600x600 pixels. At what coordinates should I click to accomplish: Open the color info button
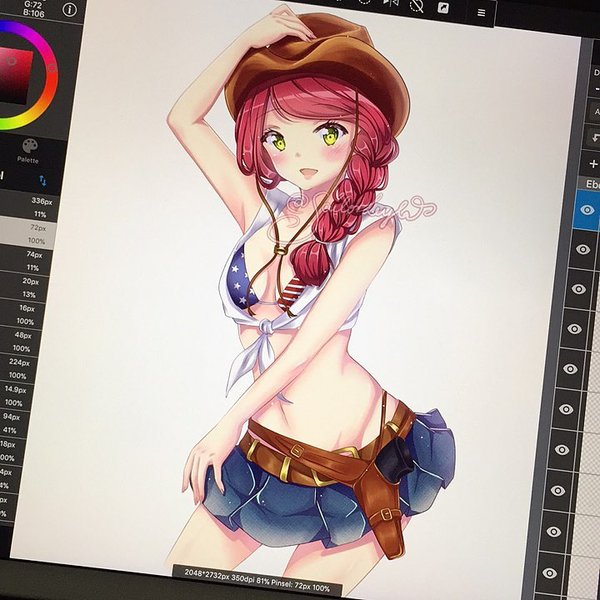coord(69,10)
